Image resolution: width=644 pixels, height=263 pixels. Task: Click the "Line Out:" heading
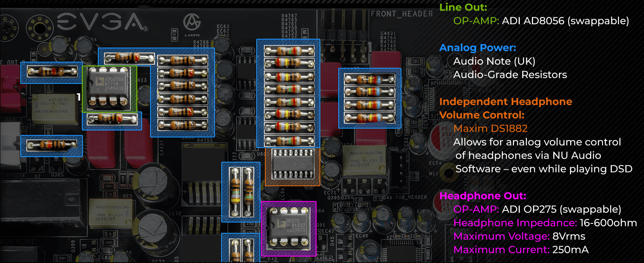pos(463,7)
